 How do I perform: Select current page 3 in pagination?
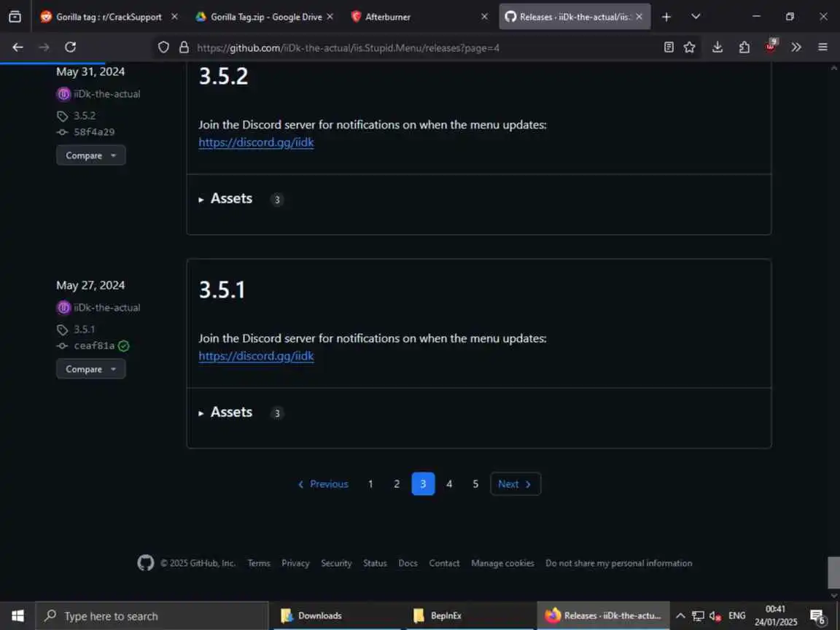[x=423, y=484]
